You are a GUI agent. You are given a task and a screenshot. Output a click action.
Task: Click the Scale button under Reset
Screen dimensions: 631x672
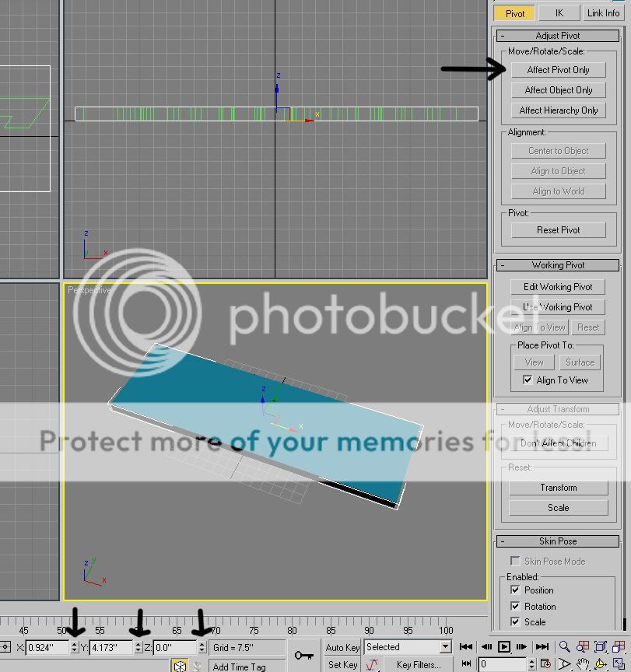[558, 508]
